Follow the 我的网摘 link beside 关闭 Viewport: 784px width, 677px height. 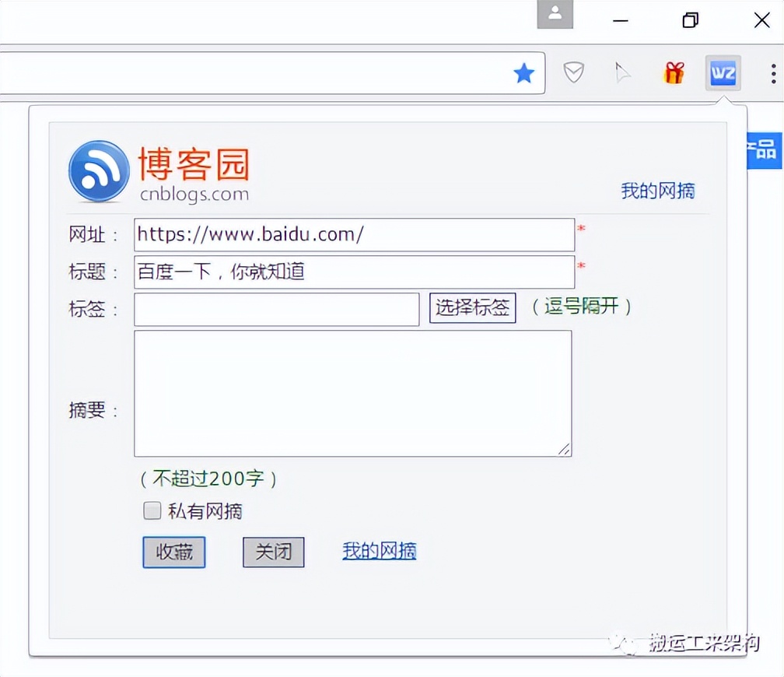coord(379,551)
